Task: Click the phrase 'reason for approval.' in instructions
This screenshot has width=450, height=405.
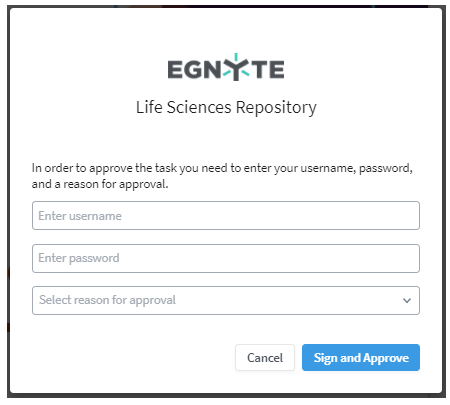Action: point(116,184)
